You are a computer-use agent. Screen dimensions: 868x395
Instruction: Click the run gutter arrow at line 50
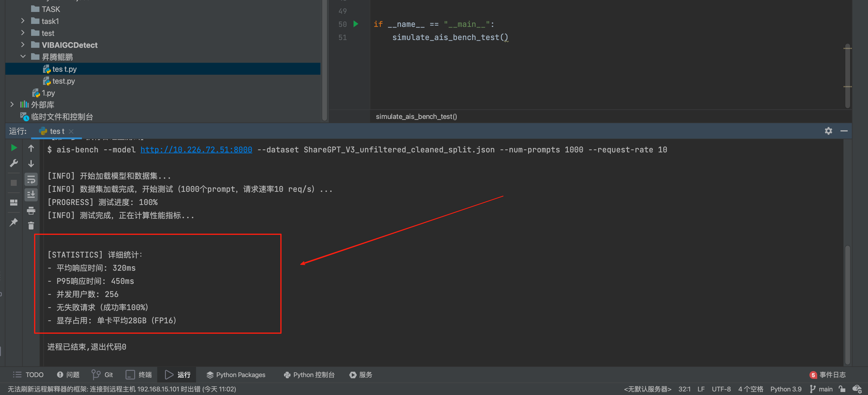tap(356, 24)
